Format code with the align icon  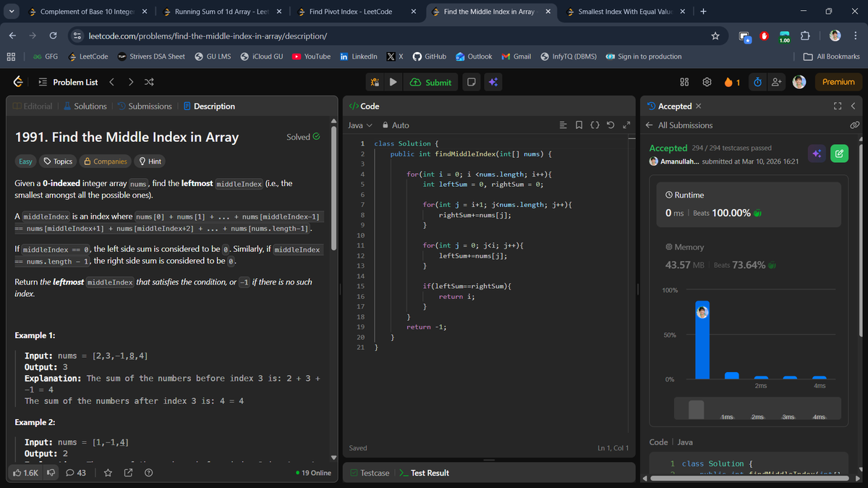tap(564, 125)
